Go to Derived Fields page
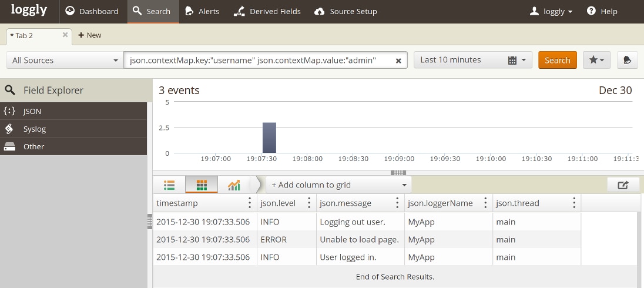This screenshot has width=644, height=288. pyautogui.click(x=267, y=11)
